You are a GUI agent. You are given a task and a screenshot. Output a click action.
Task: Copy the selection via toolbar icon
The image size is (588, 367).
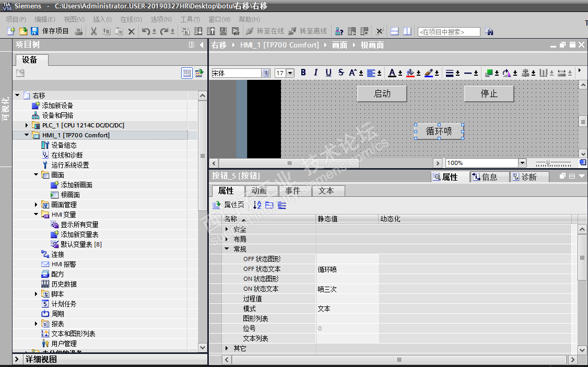(x=107, y=31)
